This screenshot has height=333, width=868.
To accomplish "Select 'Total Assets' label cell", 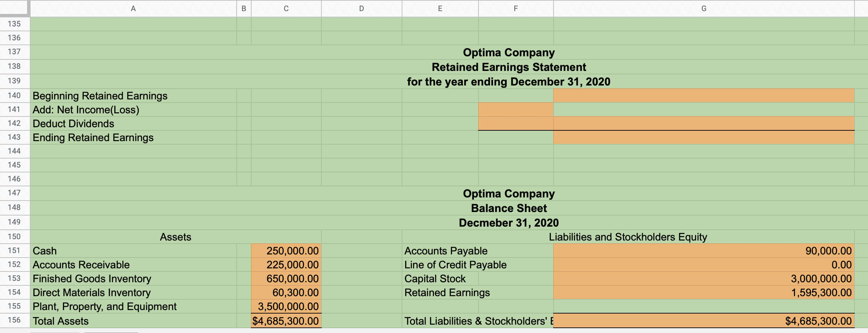I will (x=133, y=320).
